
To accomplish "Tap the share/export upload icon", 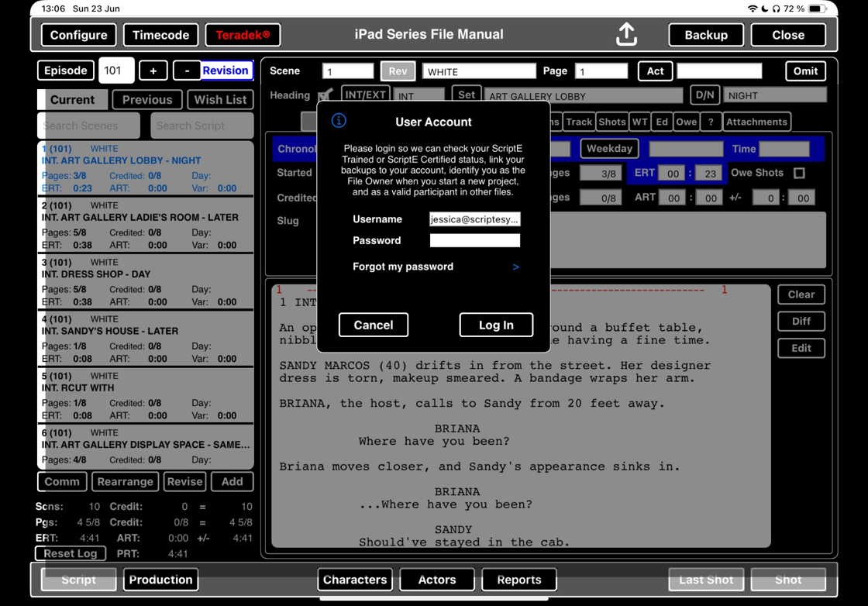I will click(626, 35).
